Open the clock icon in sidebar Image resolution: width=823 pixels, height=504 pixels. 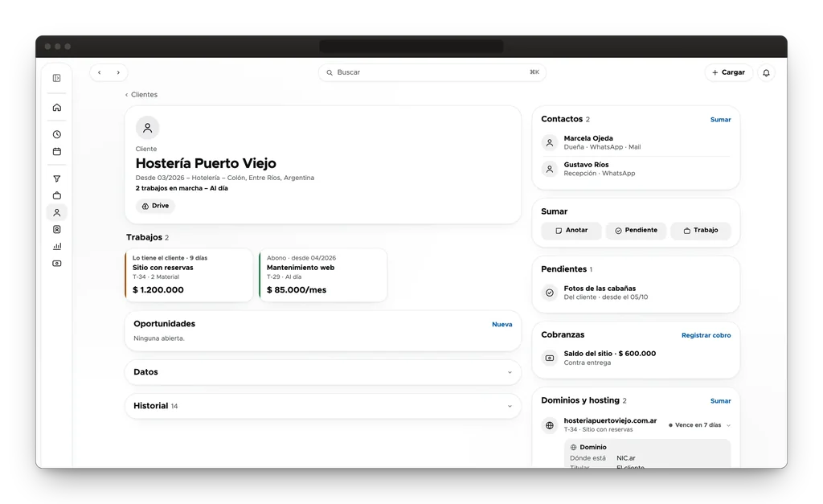point(57,134)
